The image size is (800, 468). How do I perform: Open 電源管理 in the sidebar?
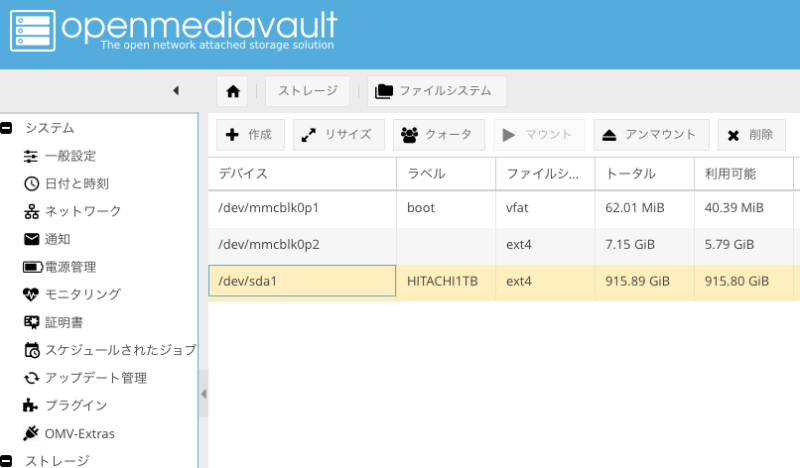(60, 267)
